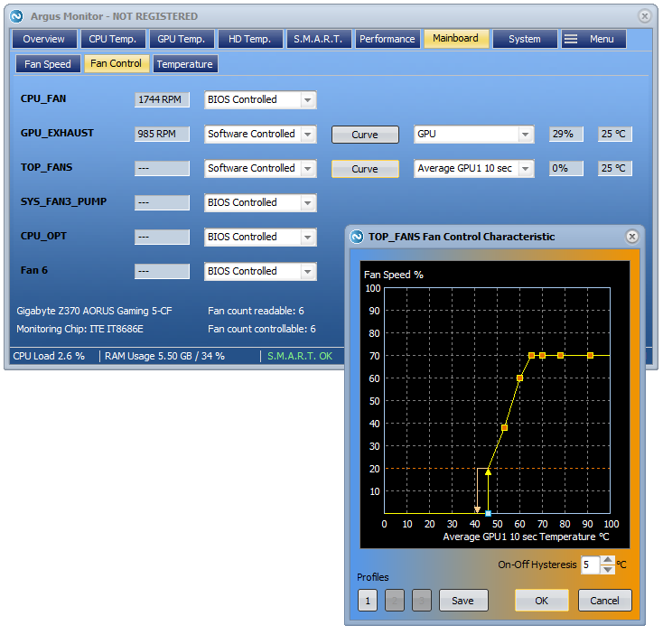Click the GPU_EXHAUST 985 RPM readout
663x644 pixels.
tap(162, 134)
